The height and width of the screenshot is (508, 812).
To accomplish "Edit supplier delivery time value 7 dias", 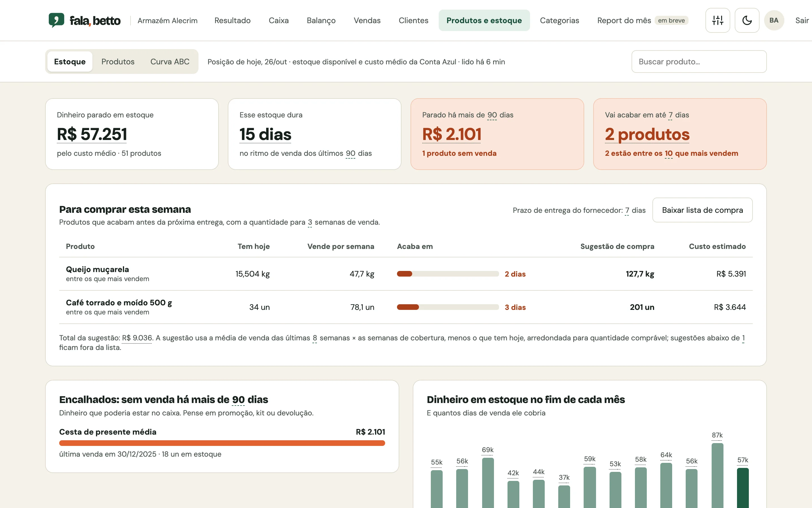I will [627, 210].
